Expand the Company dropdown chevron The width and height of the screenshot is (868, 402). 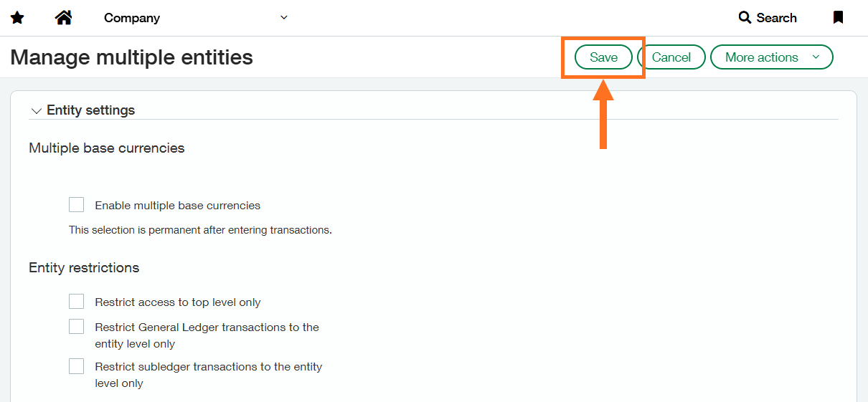tap(284, 17)
